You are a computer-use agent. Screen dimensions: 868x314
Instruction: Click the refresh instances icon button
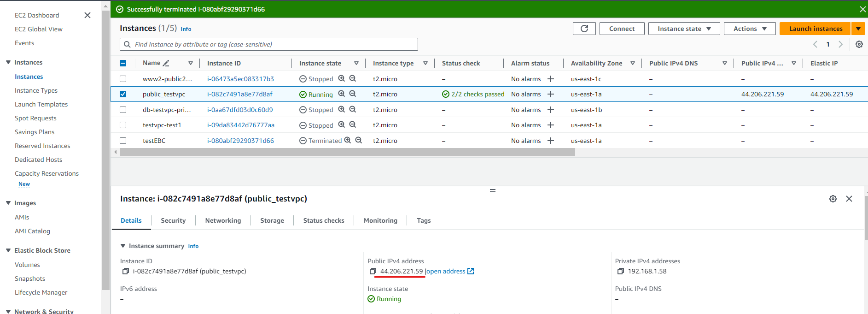coord(584,29)
